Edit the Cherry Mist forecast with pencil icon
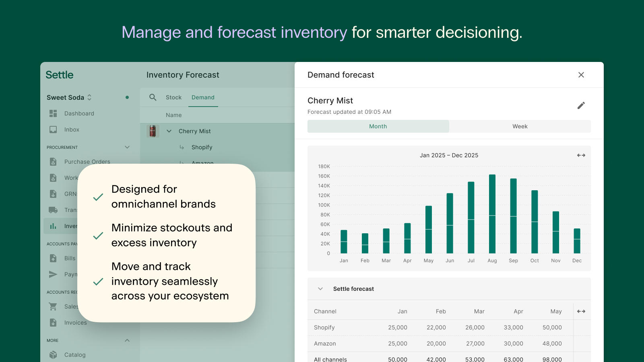 [581, 105]
